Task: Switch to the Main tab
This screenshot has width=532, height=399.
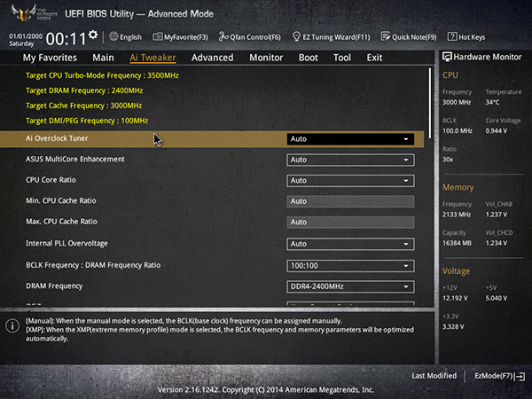Action: [103, 58]
